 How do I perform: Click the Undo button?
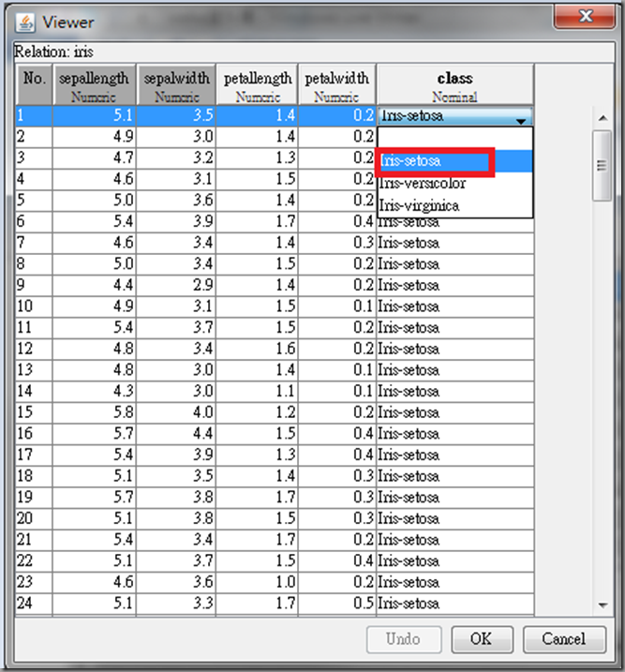pyautogui.click(x=404, y=639)
